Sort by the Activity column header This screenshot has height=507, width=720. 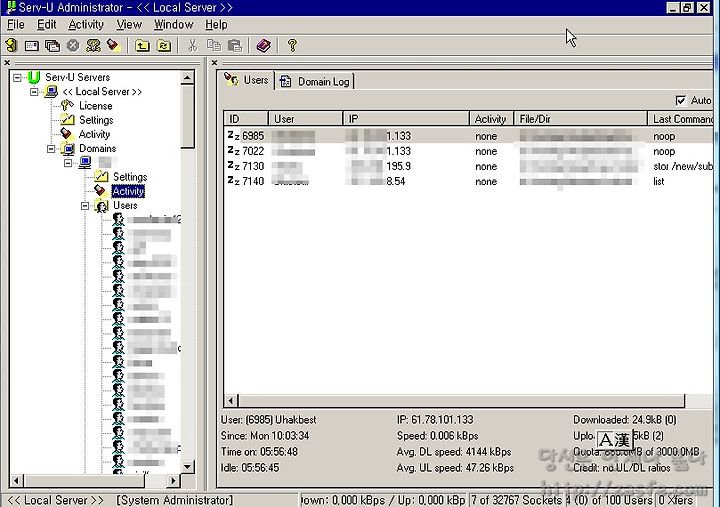(x=491, y=119)
